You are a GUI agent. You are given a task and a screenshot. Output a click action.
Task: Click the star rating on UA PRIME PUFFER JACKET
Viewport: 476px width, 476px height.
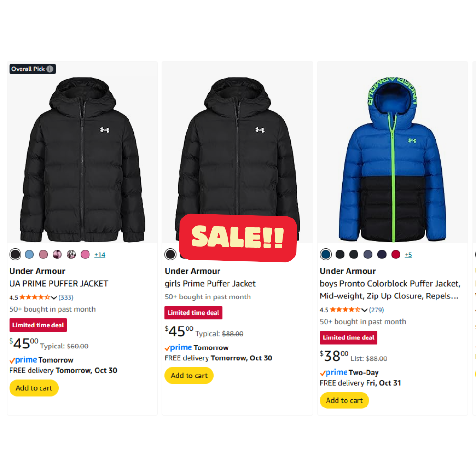(x=34, y=297)
